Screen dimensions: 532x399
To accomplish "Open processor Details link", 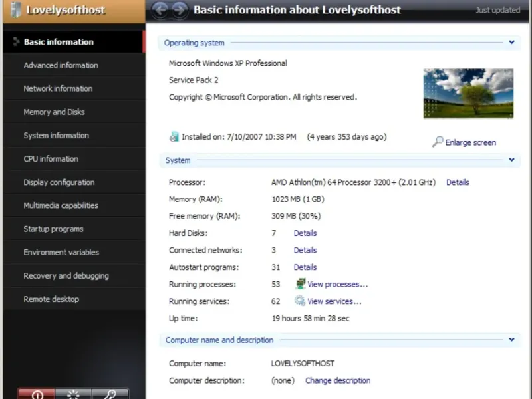I will 458,182.
